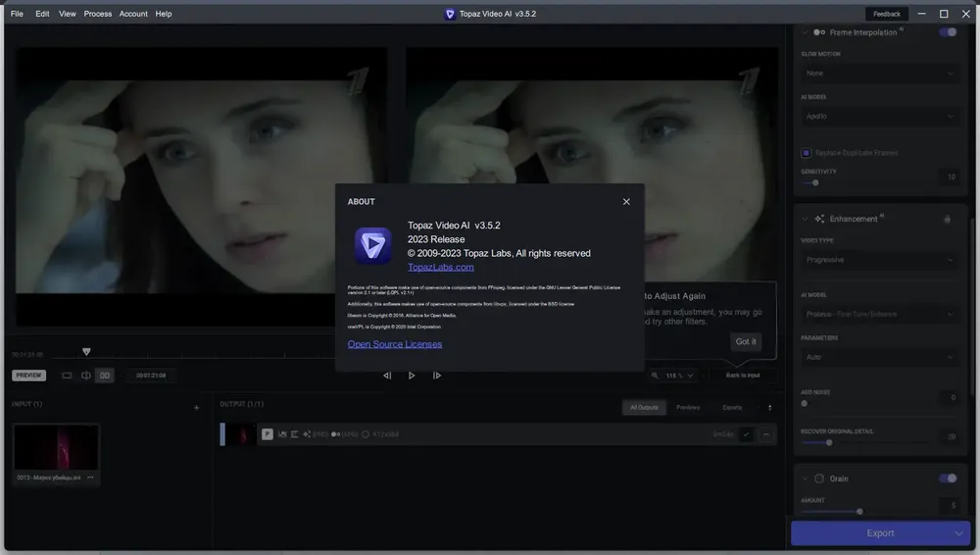Click enhancement sparkle icon on output row
The height and width of the screenshot is (555, 980).
tap(307, 434)
